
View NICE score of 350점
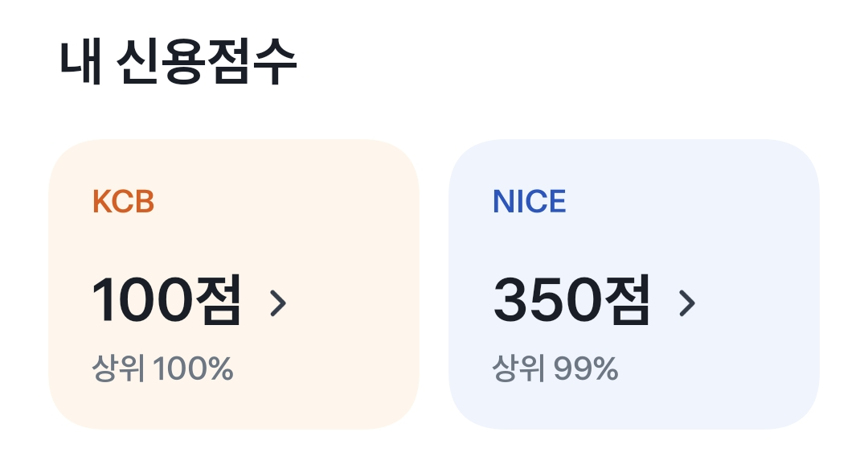571,301
